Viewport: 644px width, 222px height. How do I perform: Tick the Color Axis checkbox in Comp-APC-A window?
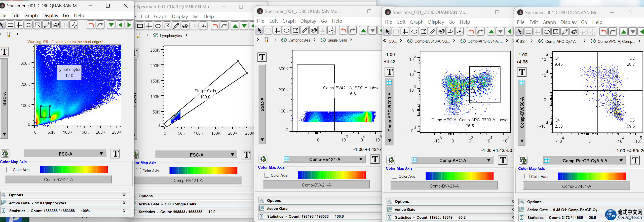click(395, 176)
